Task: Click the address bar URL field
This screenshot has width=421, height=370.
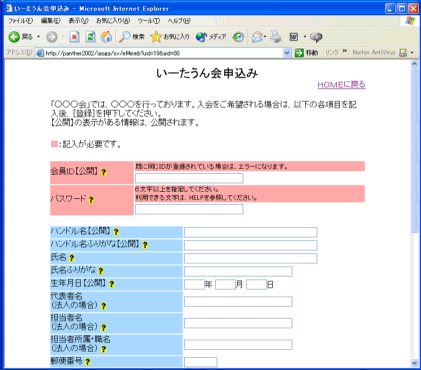Action: [160, 53]
